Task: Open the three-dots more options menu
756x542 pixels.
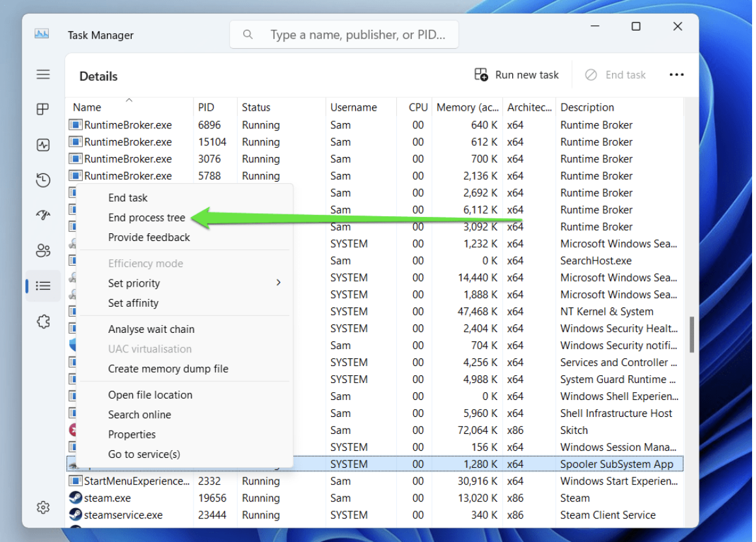Action: click(676, 75)
